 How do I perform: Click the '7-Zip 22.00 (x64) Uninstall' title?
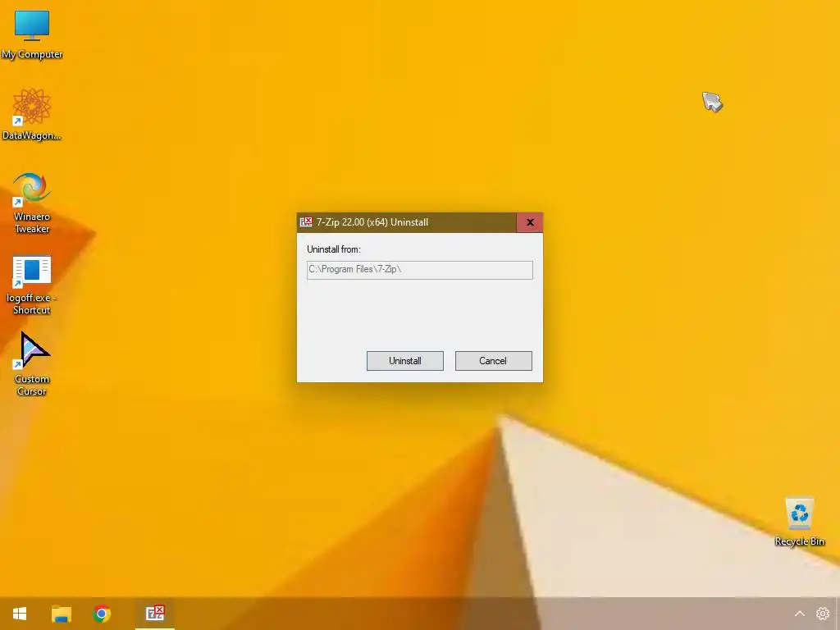(372, 222)
